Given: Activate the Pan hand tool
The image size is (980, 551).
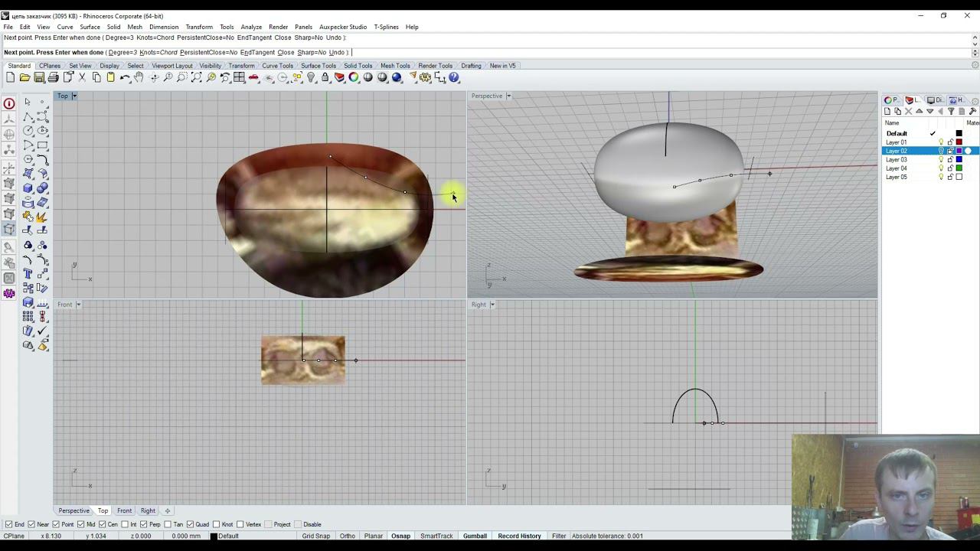Looking at the screenshot, I should [x=139, y=77].
